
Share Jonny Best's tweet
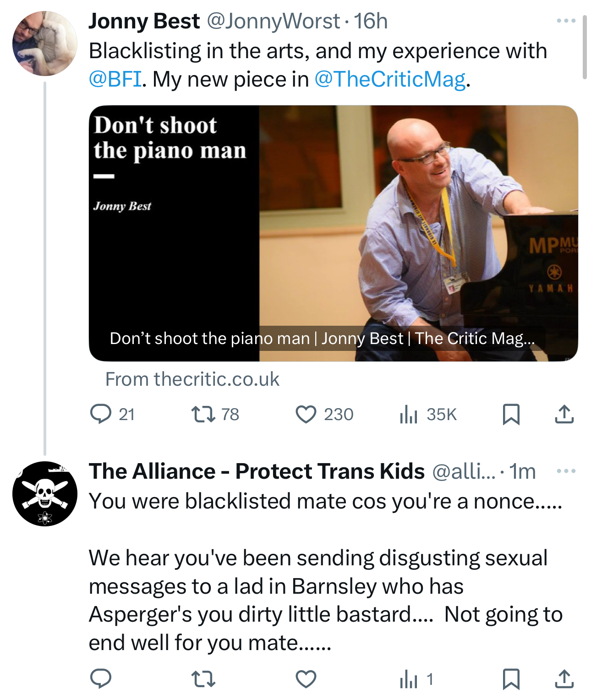pos(564,414)
